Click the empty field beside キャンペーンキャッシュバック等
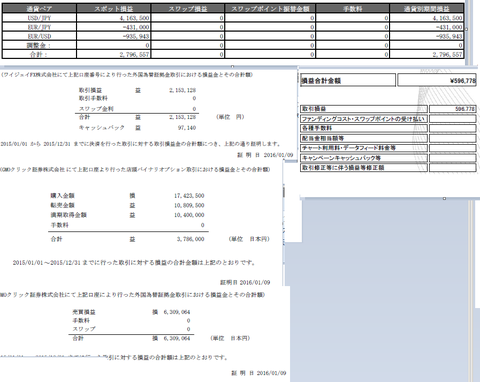The width and height of the screenshot is (480, 382). (453, 158)
